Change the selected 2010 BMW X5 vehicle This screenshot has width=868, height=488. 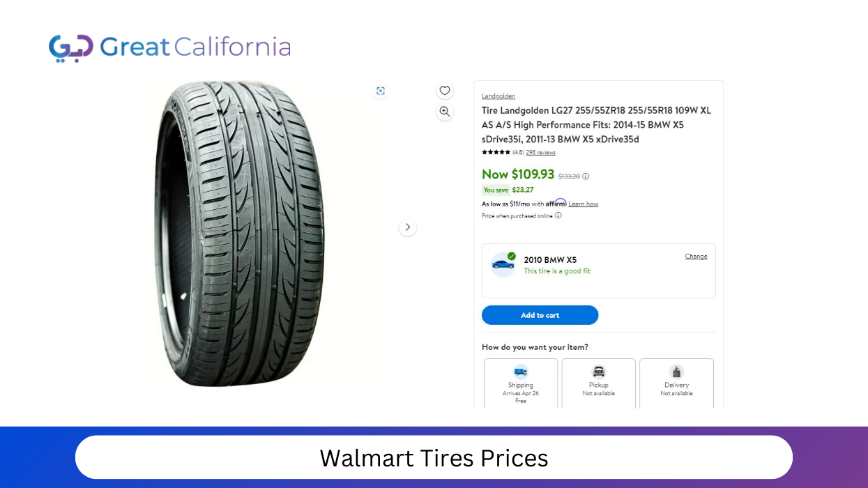coord(696,257)
